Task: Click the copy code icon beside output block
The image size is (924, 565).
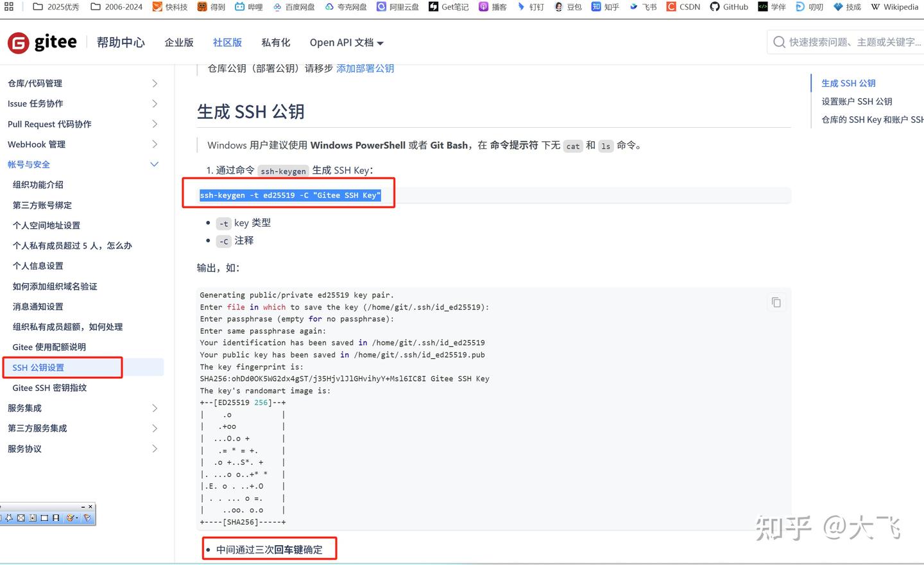Action: (776, 302)
